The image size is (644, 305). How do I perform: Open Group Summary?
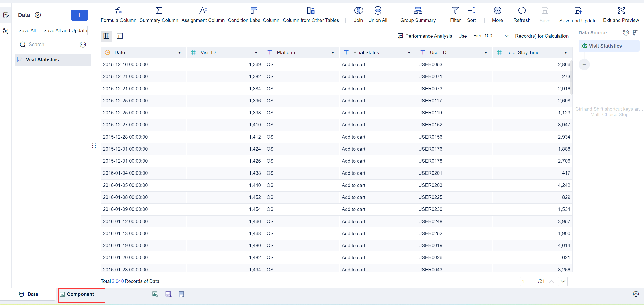[x=418, y=15]
